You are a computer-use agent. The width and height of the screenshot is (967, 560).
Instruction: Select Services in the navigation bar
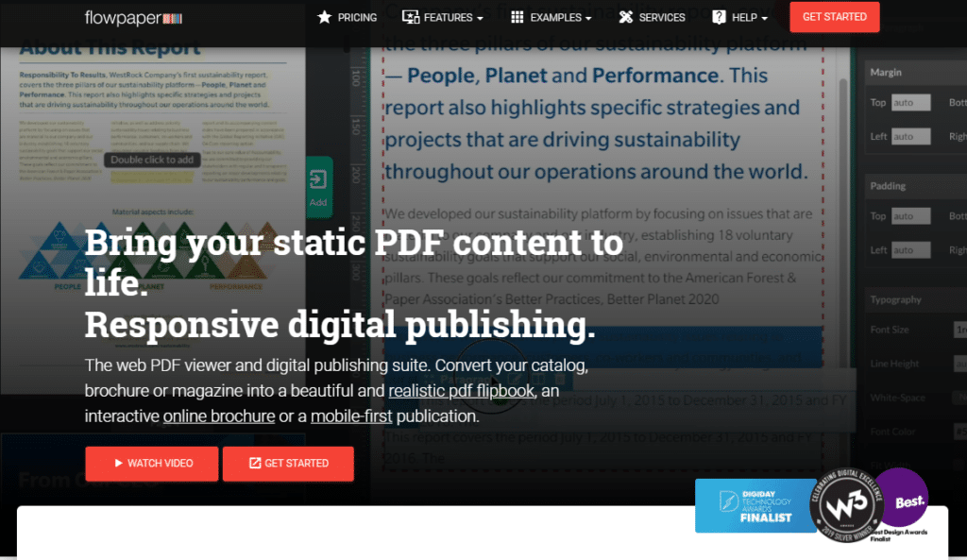pyautogui.click(x=662, y=16)
